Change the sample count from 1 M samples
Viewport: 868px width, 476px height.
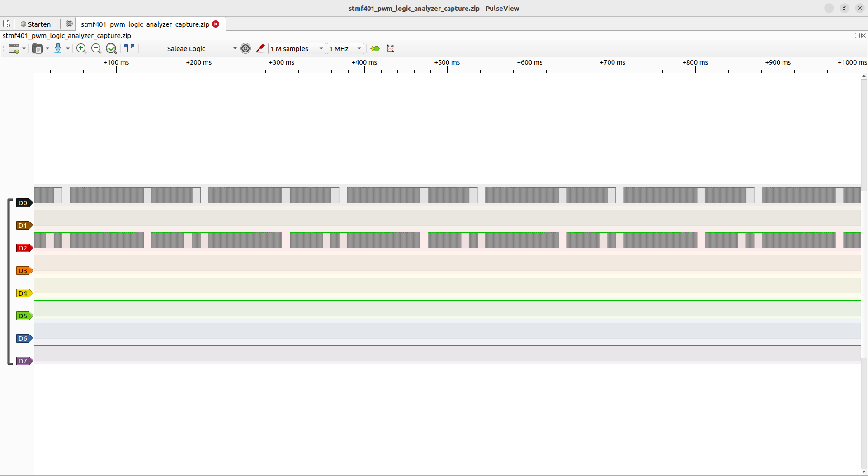296,48
